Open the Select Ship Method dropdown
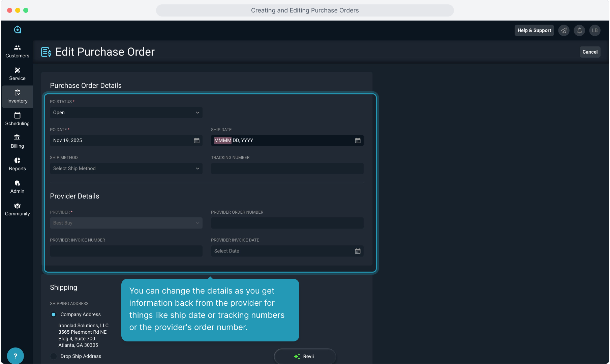This screenshot has height=364, width=610. (126, 169)
